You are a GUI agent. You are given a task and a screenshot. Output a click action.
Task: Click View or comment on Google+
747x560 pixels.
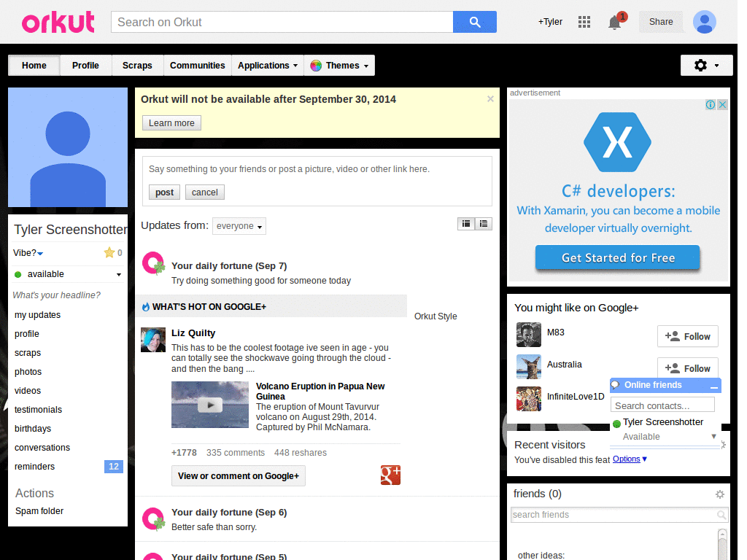pos(239,475)
